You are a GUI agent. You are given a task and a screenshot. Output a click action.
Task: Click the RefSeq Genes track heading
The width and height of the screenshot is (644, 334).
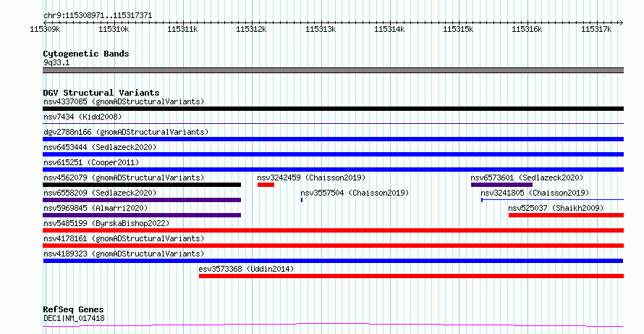pyautogui.click(x=73, y=309)
